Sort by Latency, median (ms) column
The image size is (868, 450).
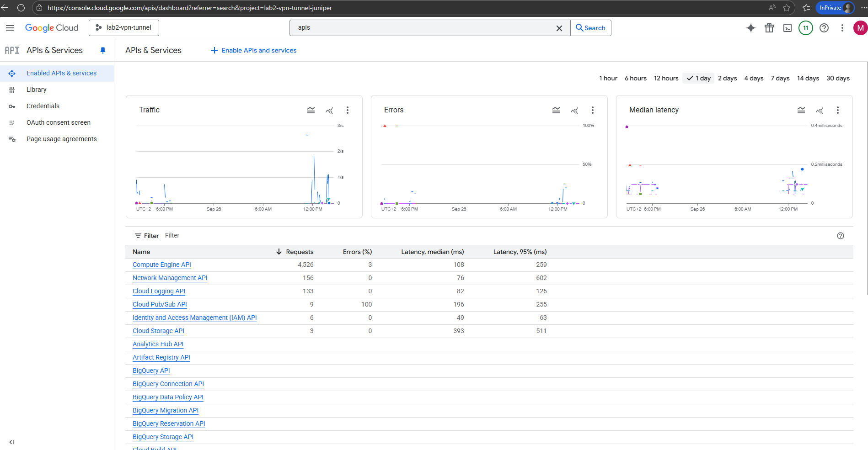coord(433,252)
